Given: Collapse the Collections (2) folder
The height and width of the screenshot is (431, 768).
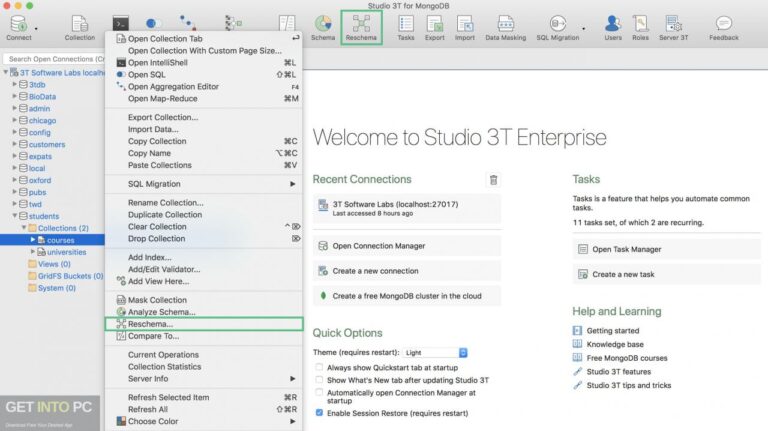Looking at the screenshot, I should [x=24, y=228].
